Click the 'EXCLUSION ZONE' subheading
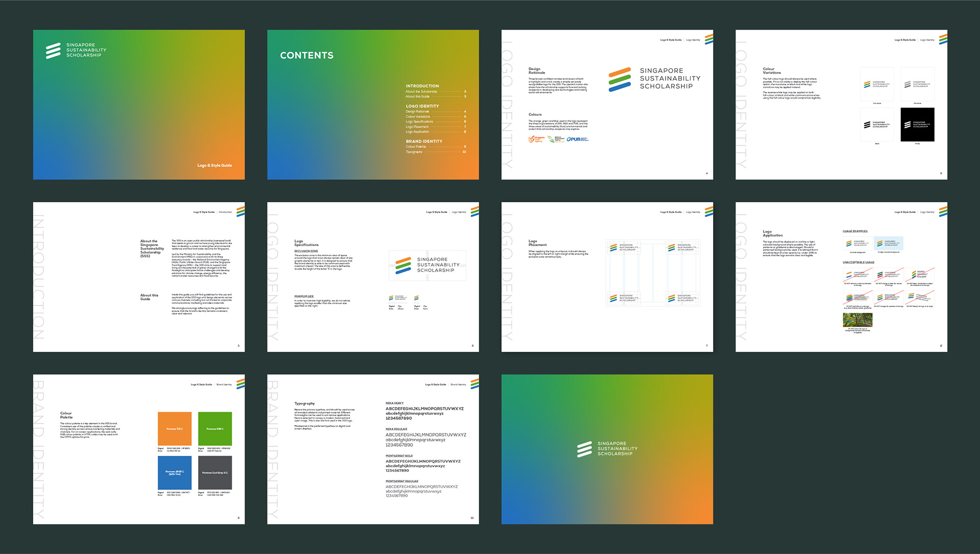The width and height of the screenshot is (980, 554). pyautogui.click(x=306, y=251)
